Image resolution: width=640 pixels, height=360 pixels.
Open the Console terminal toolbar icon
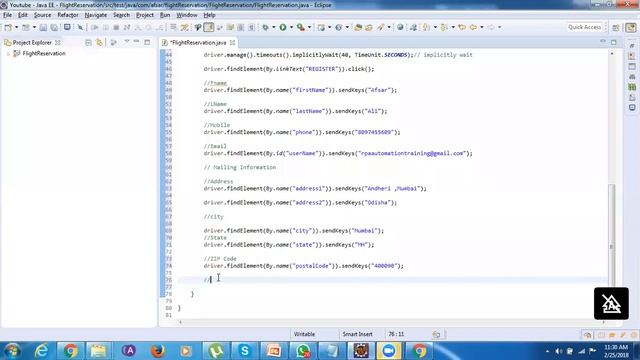point(67,27)
